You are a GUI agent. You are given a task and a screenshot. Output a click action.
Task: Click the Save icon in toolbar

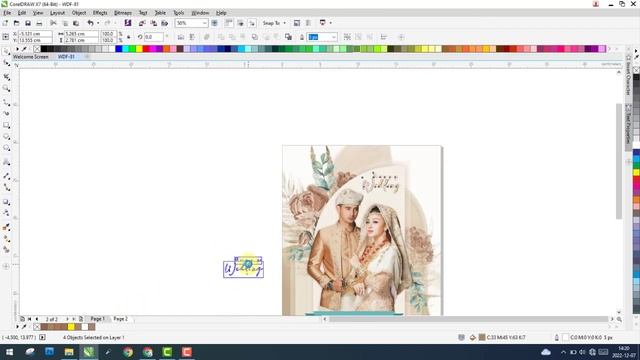(x=28, y=23)
